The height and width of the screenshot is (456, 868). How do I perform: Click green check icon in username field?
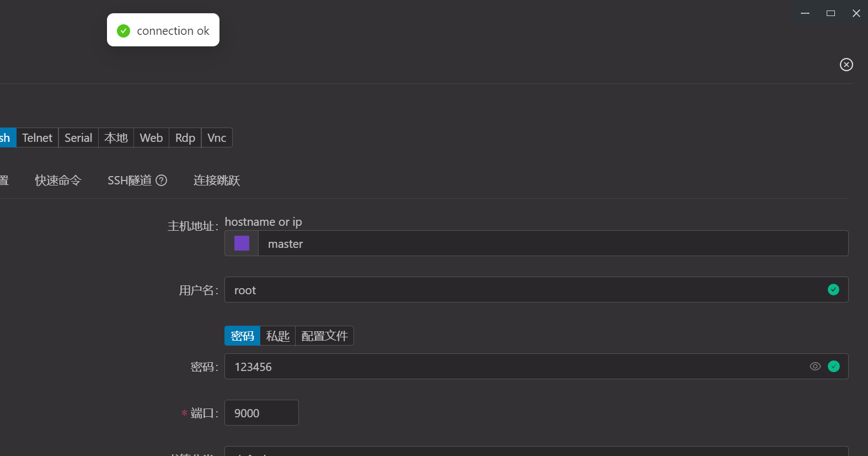pos(833,290)
